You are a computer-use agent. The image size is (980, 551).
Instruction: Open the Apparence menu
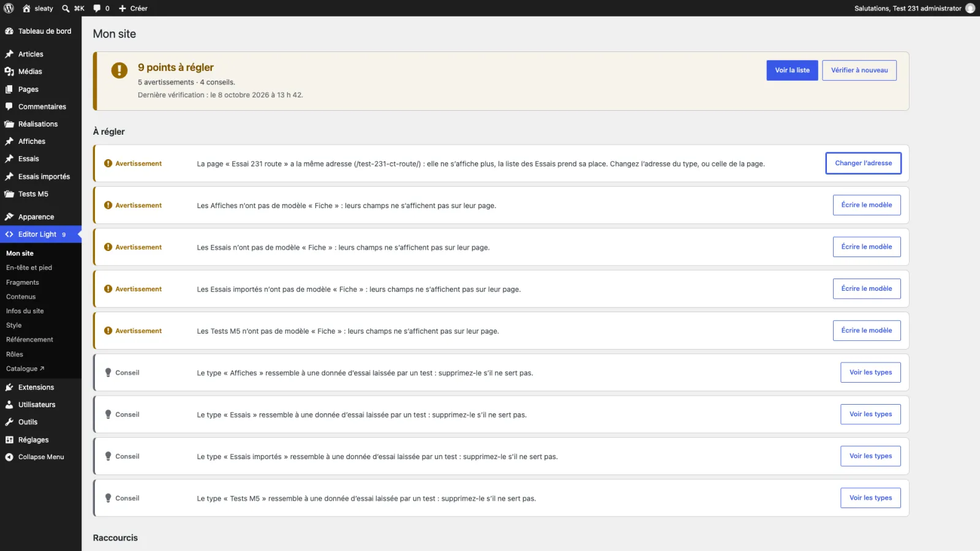click(40, 217)
